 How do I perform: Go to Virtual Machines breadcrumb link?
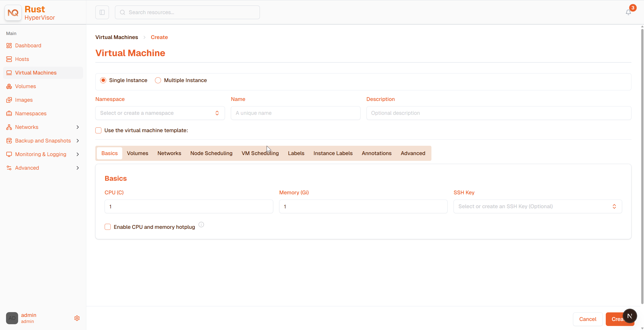(117, 37)
